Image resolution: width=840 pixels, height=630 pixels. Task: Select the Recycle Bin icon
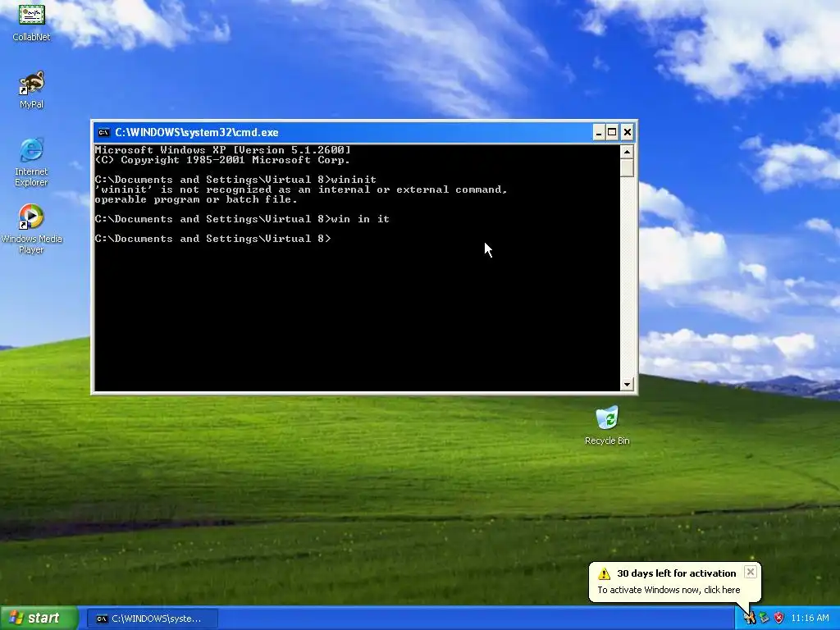pos(607,426)
